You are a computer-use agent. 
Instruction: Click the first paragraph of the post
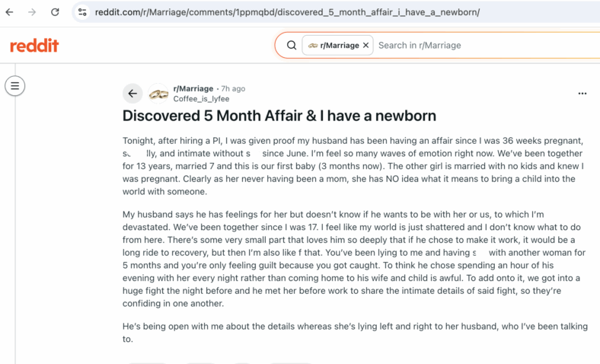coord(353,166)
